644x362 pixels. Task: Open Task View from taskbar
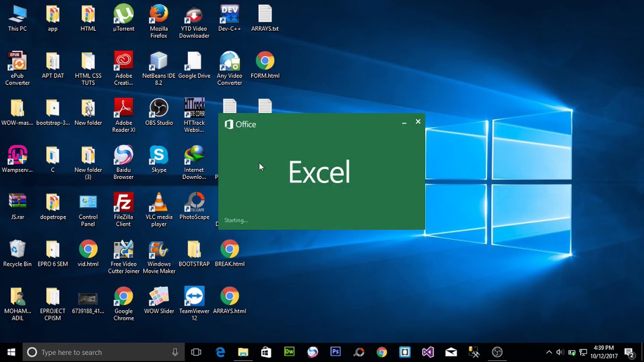[196, 352]
